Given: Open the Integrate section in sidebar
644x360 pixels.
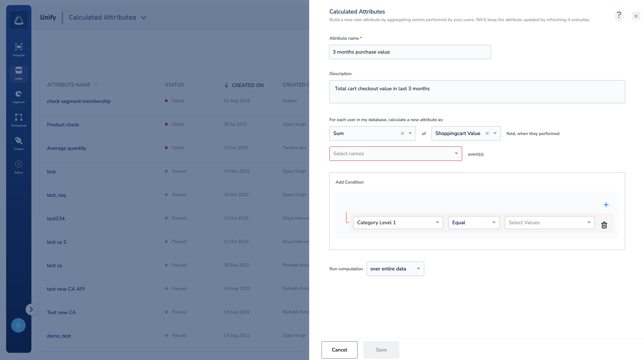Looking at the screenshot, I should tap(19, 49).
